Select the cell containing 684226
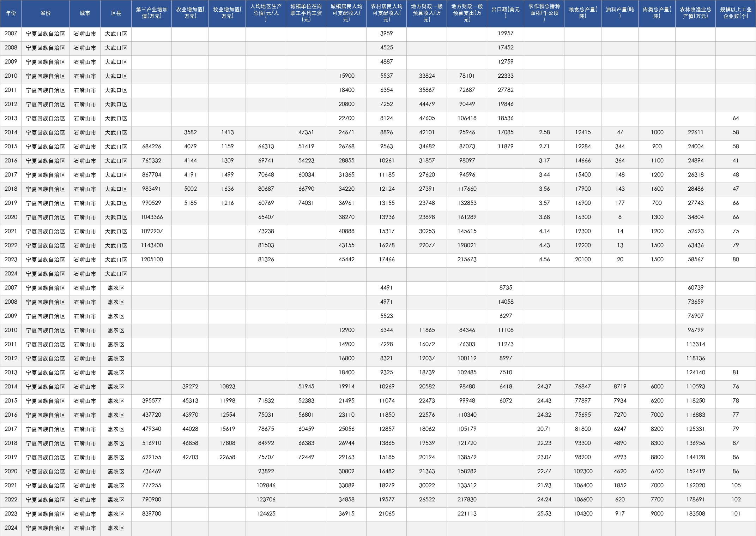756x536 pixels. 152,147
